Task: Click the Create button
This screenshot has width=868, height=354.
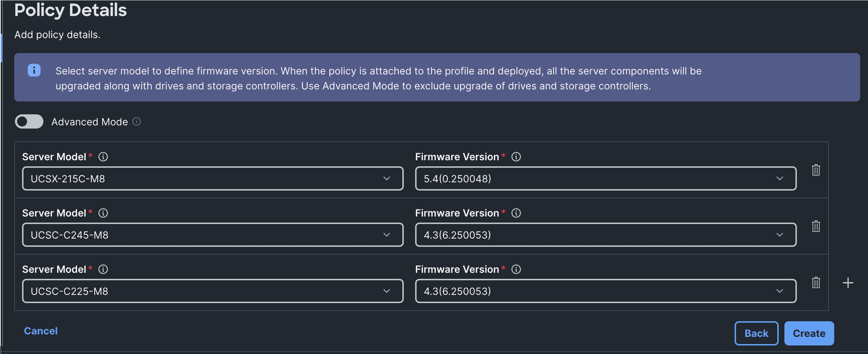Action: click(x=809, y=333)
